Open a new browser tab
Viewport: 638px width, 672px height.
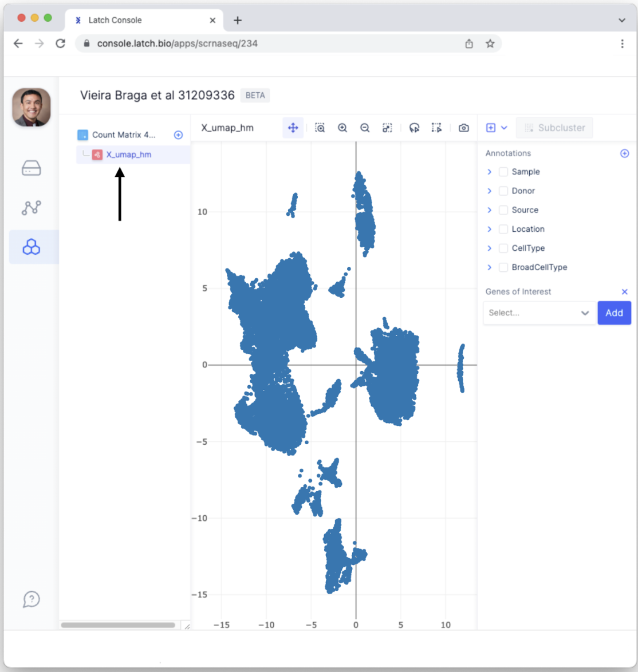tap(238, 20)
